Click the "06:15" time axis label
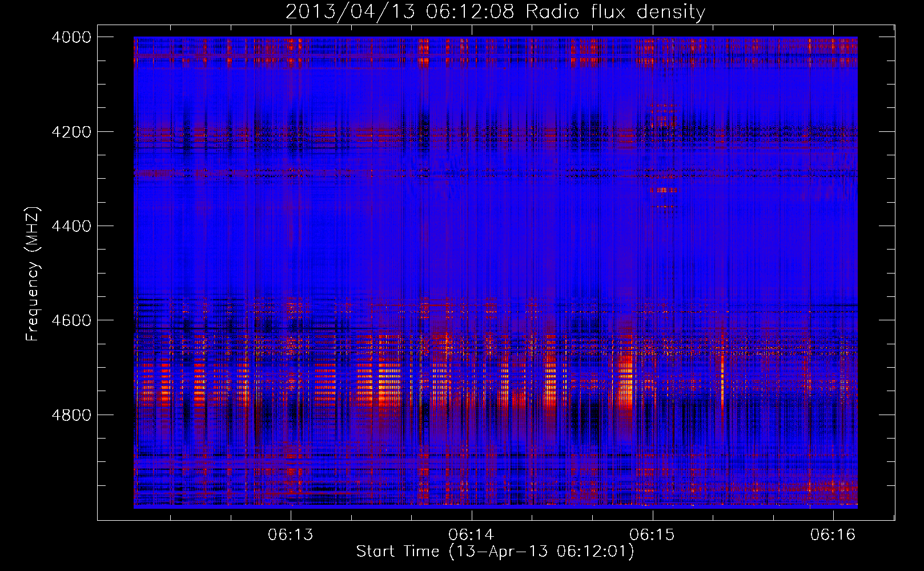Screen dimensions: 924x571 click(652, 534)
